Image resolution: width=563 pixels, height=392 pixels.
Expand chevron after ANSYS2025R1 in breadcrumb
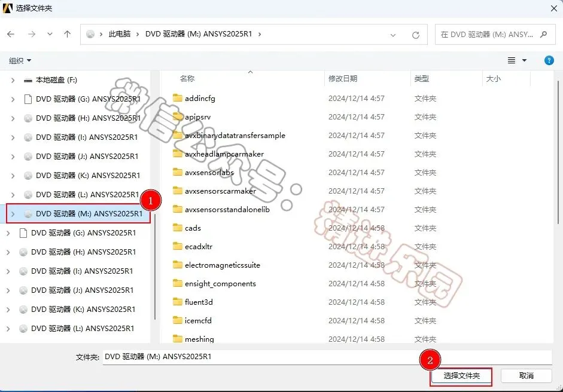click(259, 34)
